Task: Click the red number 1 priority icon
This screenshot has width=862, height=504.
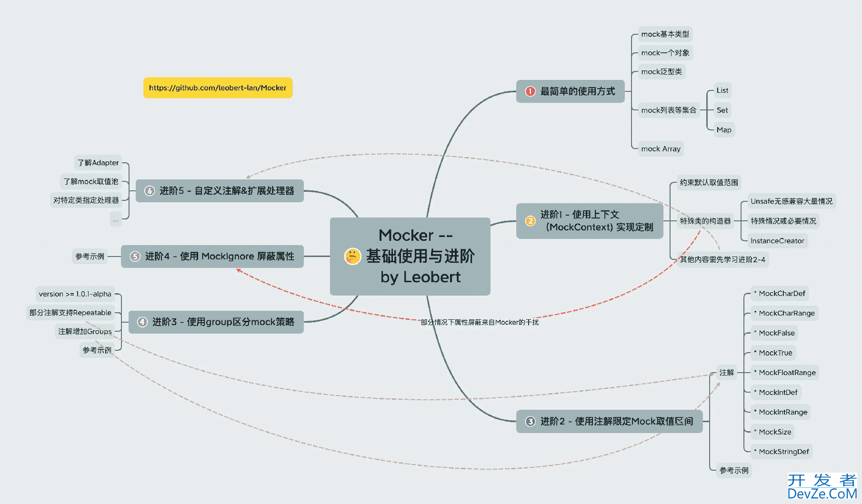Action: (x=530, y=91)
